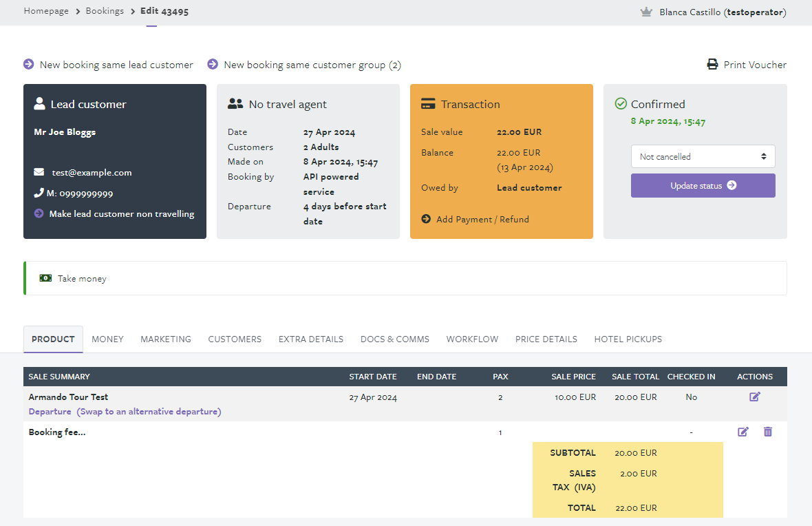812x526 pixels.
Task: Click the confirmed date 8 Apr 2024, 15:47
Action: tap(668, 121)
